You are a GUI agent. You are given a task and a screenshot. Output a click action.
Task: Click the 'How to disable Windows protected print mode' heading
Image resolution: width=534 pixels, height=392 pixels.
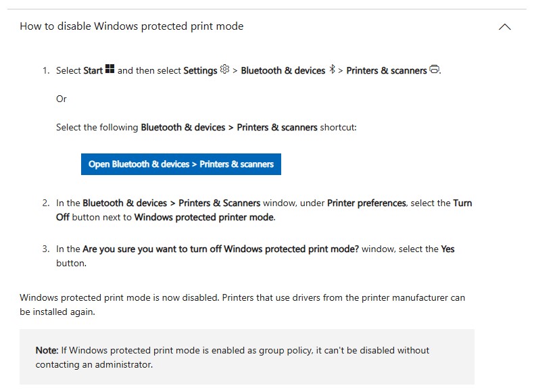(x=131, y=26)
